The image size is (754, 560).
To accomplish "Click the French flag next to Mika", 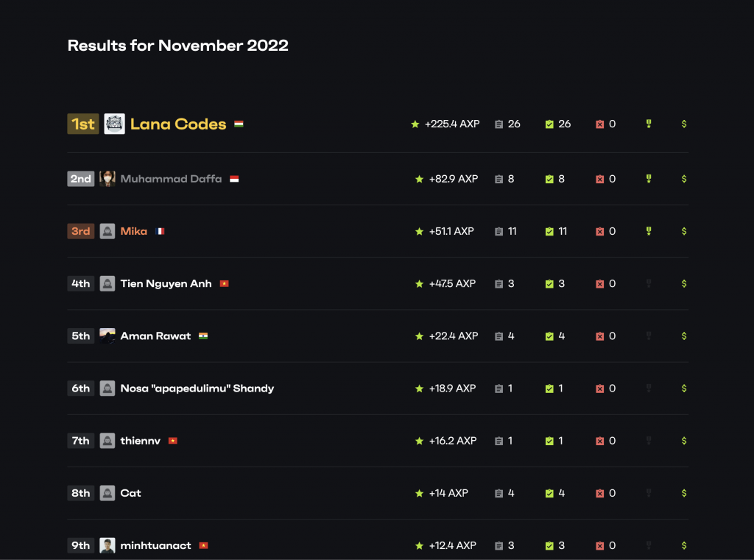I will pos(160,231).
